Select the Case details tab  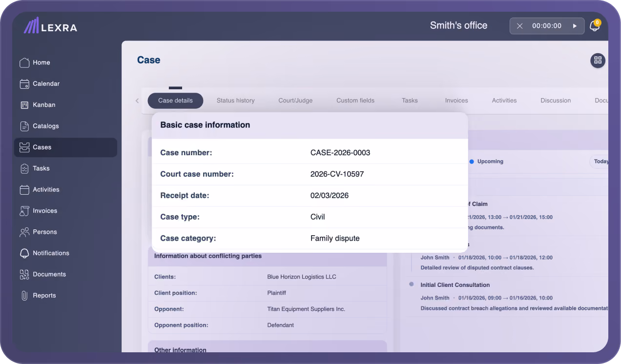pos(175,101)
